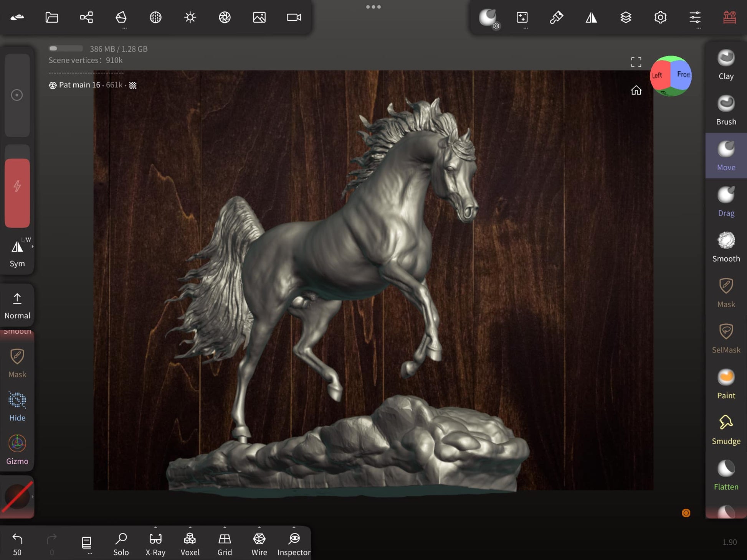
Task: Expand the material swatch options arrow
Action: pyautogui.click(x=33, y=497)
